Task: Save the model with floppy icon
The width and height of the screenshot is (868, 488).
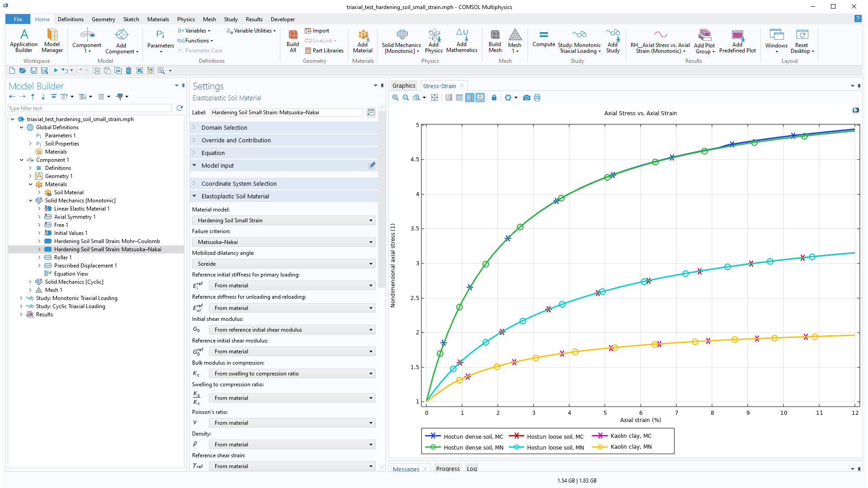Action: [x=33, y=70]
